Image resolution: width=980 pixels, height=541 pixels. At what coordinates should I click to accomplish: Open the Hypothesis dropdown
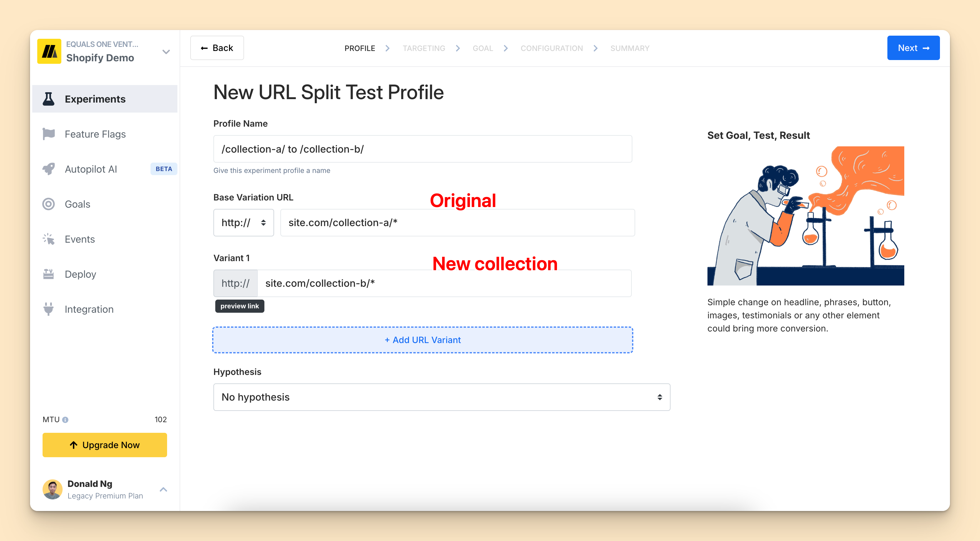pyautogui.click(x=441, y=397)
